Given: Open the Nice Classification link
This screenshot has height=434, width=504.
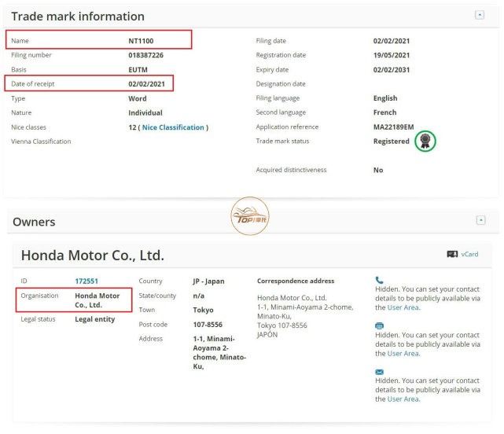Looking at the screenshot, I should (173, 127).
